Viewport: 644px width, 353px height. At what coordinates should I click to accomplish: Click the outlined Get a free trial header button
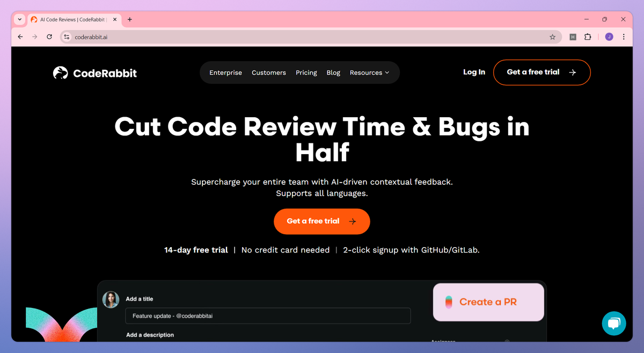[541, 72]
